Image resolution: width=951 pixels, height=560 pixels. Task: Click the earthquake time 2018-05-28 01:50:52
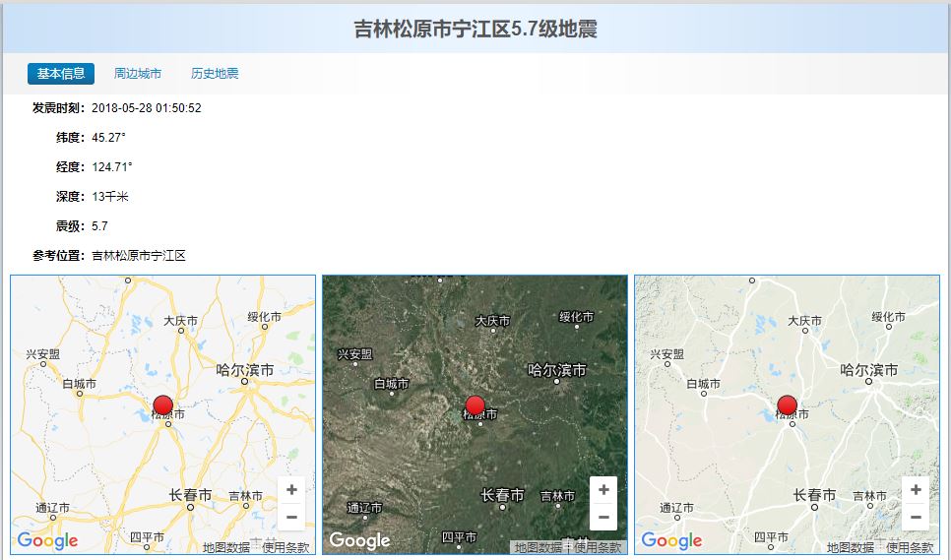click(x=146, y=108)
